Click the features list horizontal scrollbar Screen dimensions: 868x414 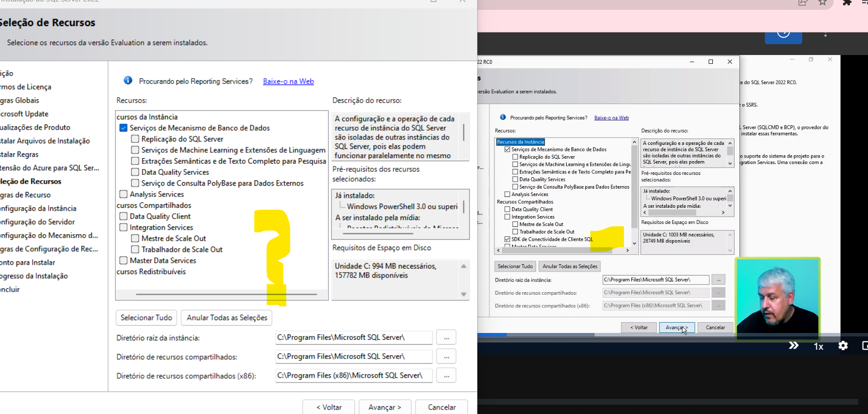coord(226,294)
